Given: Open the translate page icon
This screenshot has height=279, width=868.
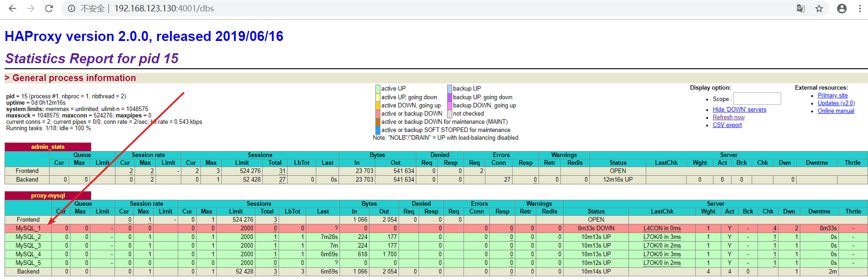Looking at the screenshot, I should pyautogui.click(x=801, y=8).
